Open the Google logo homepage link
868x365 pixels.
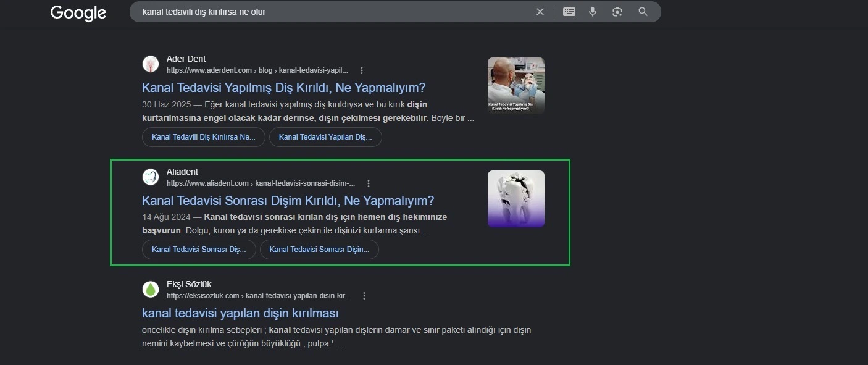tap(78, 13)
